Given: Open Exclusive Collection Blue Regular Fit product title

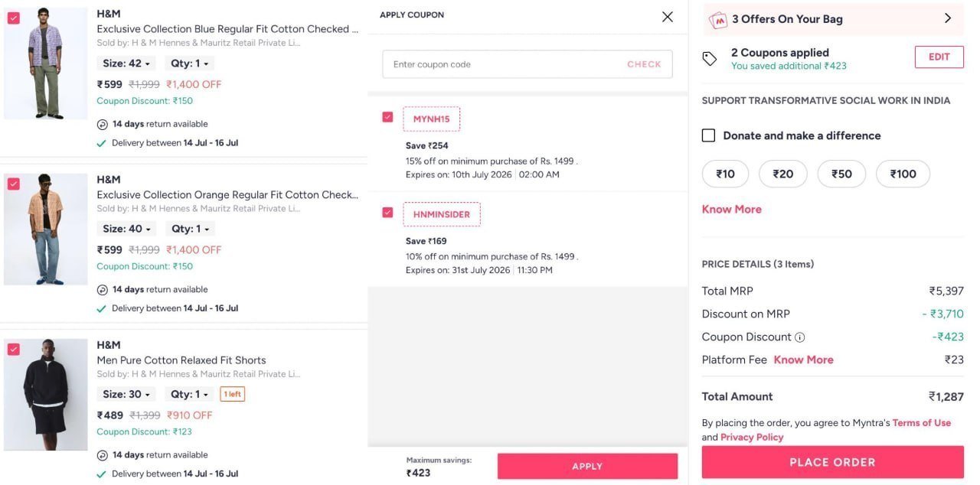Looking at the screenshot, I should 227,29.
